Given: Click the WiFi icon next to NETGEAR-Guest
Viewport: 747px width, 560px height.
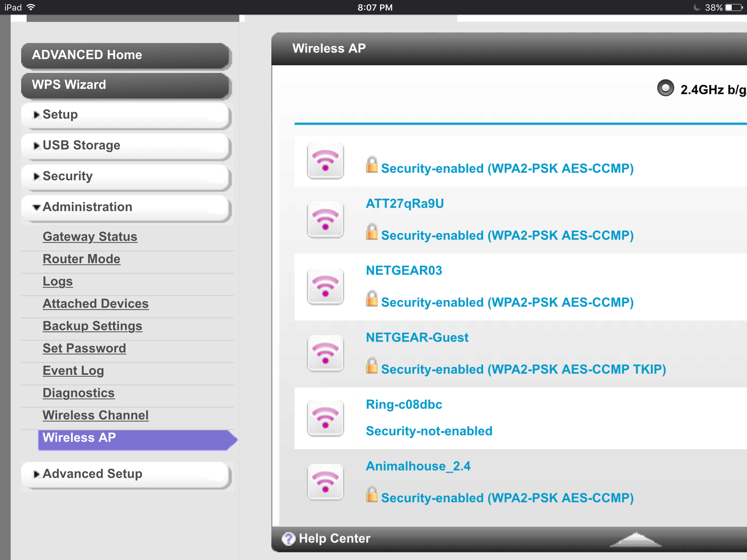Looking at the screenshot, I should pyautogui.click(x=326, y=353).
